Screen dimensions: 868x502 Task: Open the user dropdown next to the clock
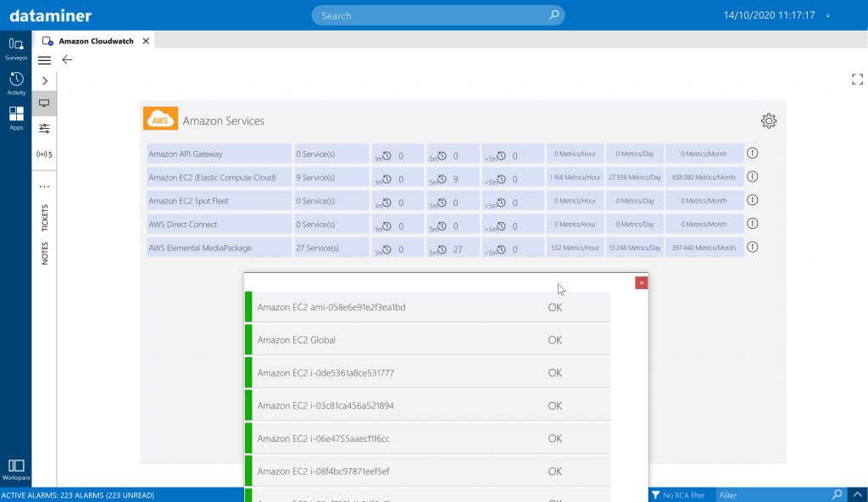tap(828, 15)
